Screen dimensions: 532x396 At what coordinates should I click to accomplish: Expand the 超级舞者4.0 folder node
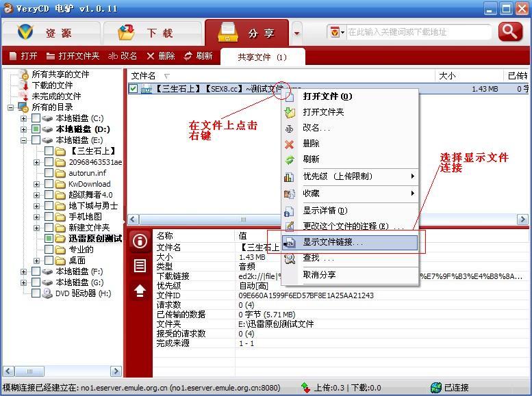36,196
